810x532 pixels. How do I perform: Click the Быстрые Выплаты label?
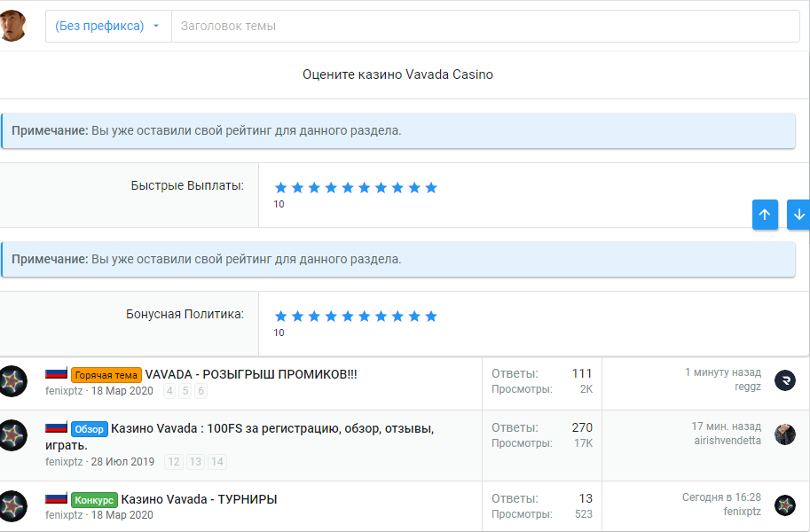187,185
